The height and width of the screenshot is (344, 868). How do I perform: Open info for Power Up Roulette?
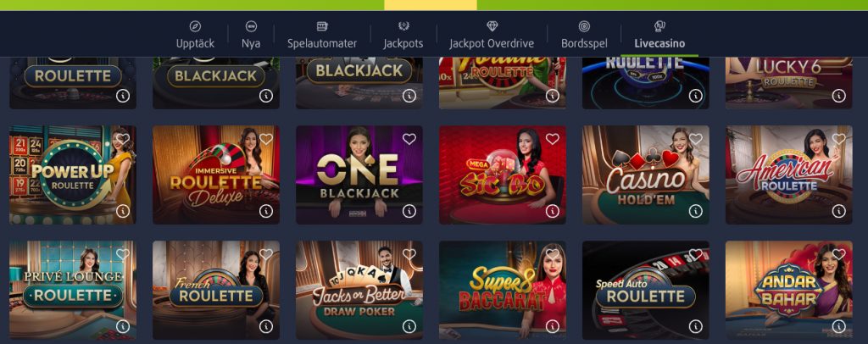123,211
